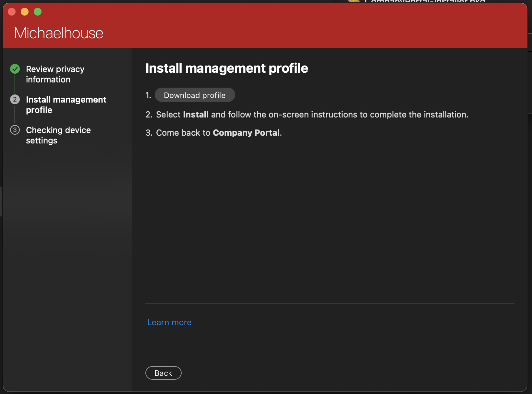Close the Michaelhouse window
The width and height of the screenshot is (532, 394).
coord(12,12)
